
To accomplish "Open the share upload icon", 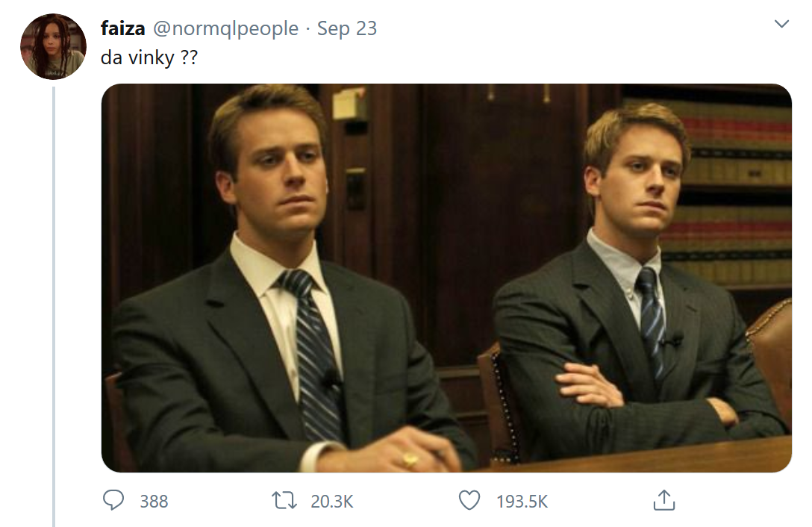I will [x=664, y=501].
